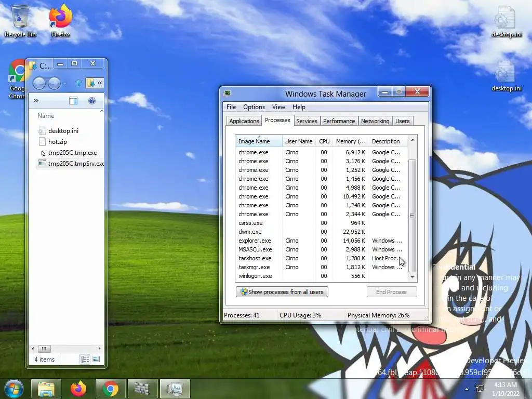
Task: Toggle the Explorer preview pane icon
Action: pos(73,101)
